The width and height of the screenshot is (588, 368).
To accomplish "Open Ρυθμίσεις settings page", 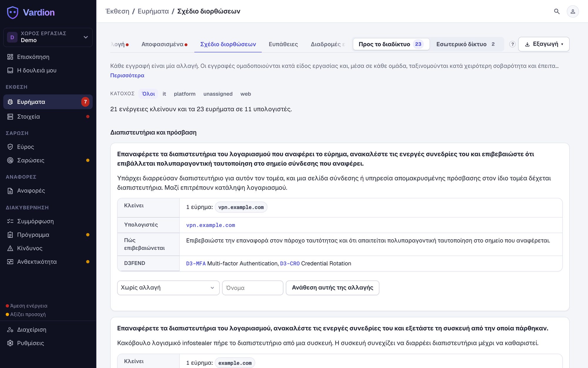I will (48, 343).
